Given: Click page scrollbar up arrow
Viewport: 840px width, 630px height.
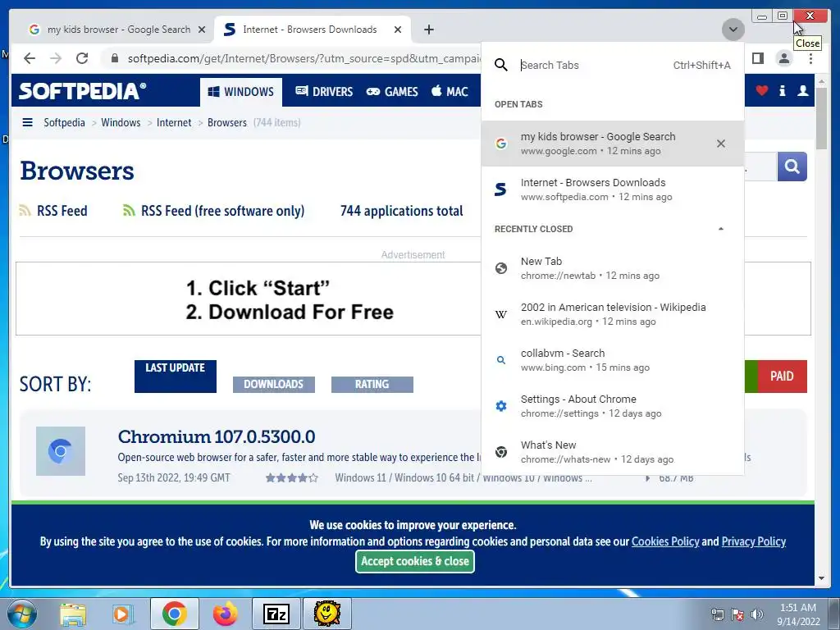Looking at the screenshot, I should (x=822, y=82).
